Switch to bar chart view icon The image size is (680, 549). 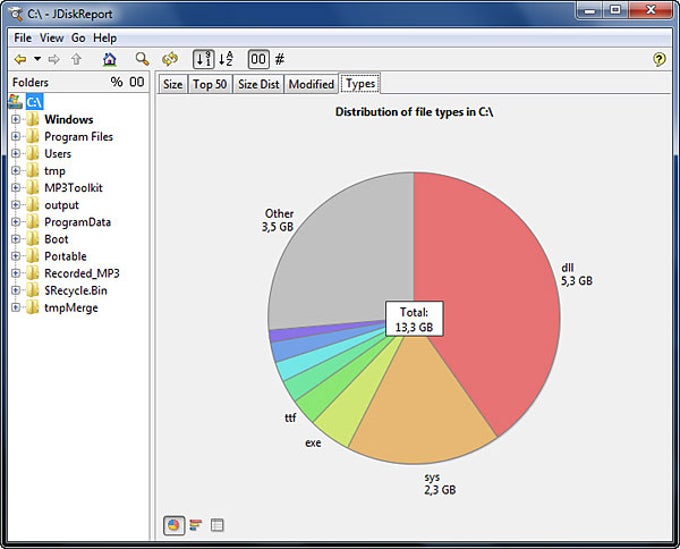pos(196,526)
